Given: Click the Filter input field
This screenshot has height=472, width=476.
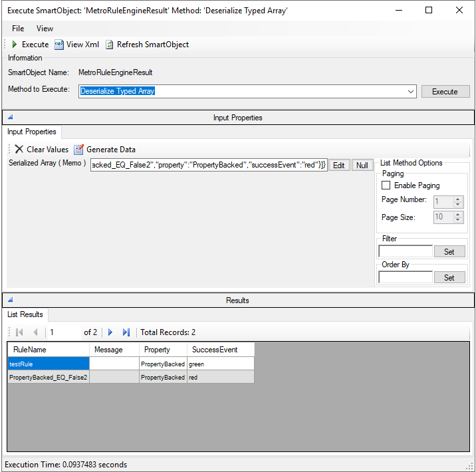Looking at the screenshot, I should click(406, 251).
